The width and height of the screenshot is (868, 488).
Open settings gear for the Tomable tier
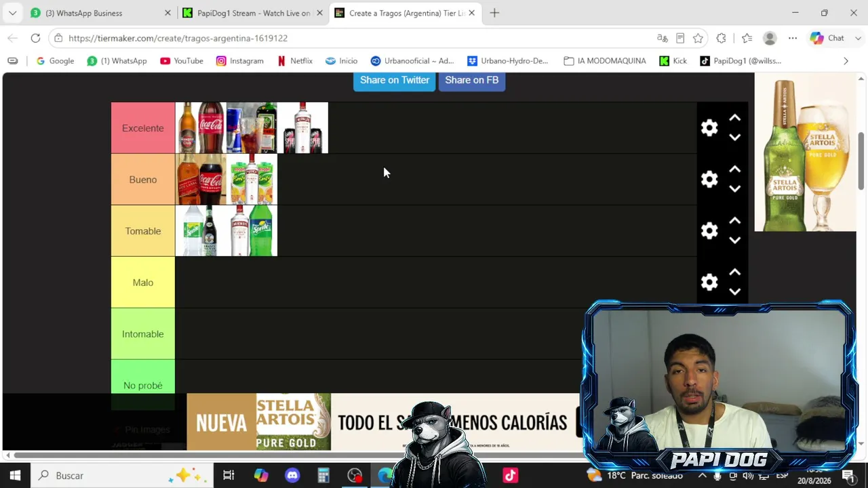(709, 231)
